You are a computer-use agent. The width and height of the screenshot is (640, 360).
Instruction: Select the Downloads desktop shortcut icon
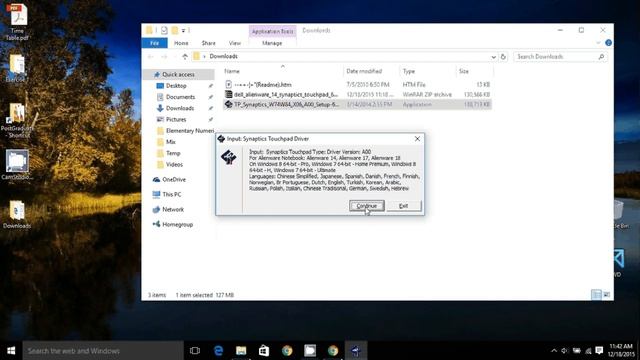coord(17,214)
